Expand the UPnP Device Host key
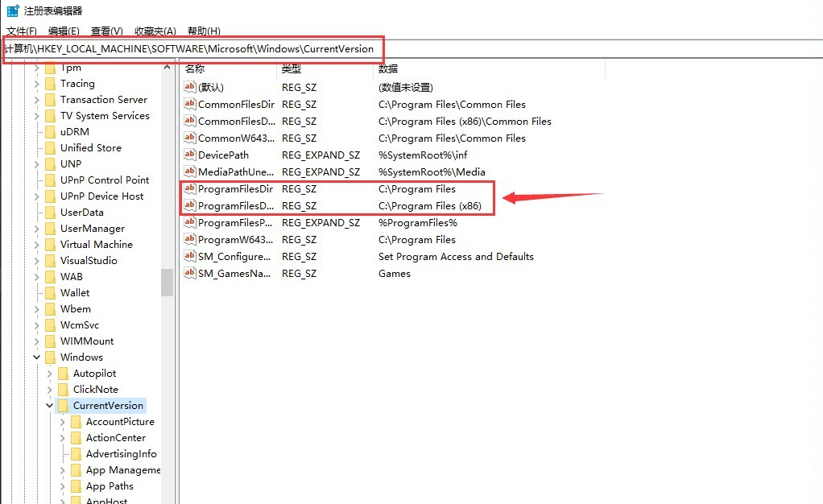The width and height of the screenshot is (823, 504). (x=36, y=196)
